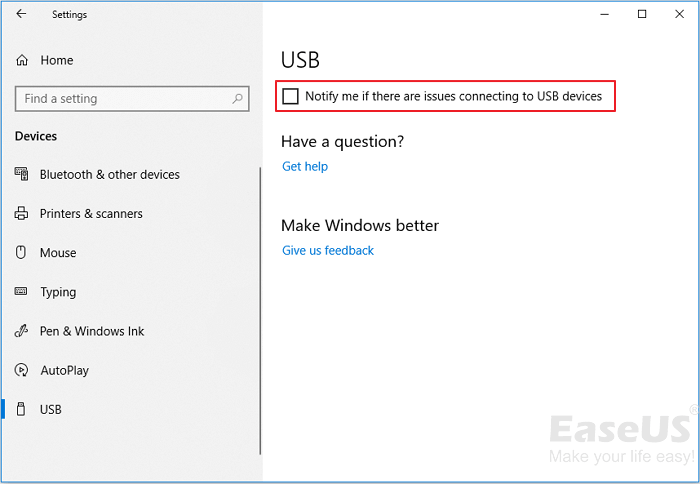Click the AutoPlay icon
The width and height of the screenshot is (700, 484).
tap(21, 370)
